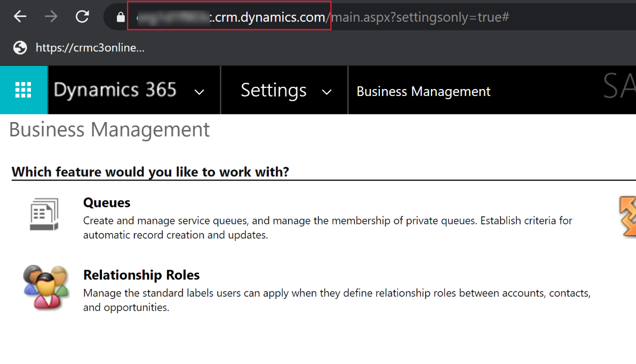Click the Relationship Roles people icon

(46, 287)
